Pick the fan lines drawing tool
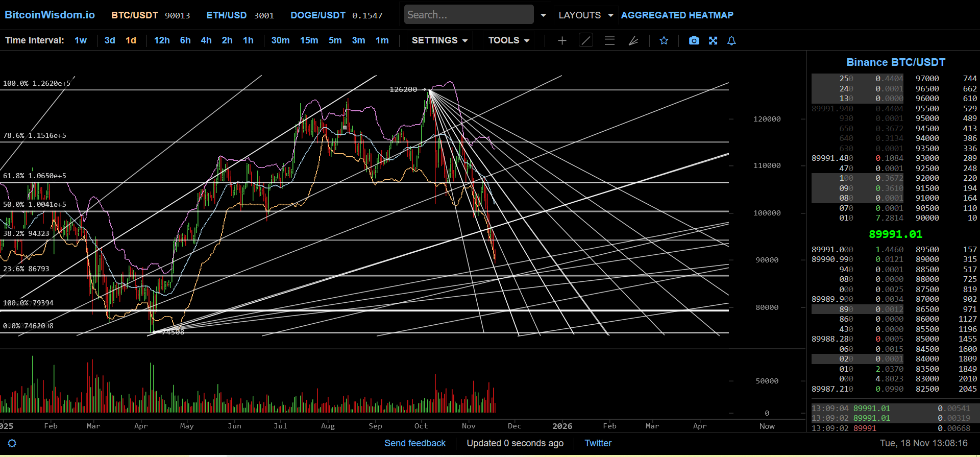This screenshot has width=980, height=457. pos(633,40)
